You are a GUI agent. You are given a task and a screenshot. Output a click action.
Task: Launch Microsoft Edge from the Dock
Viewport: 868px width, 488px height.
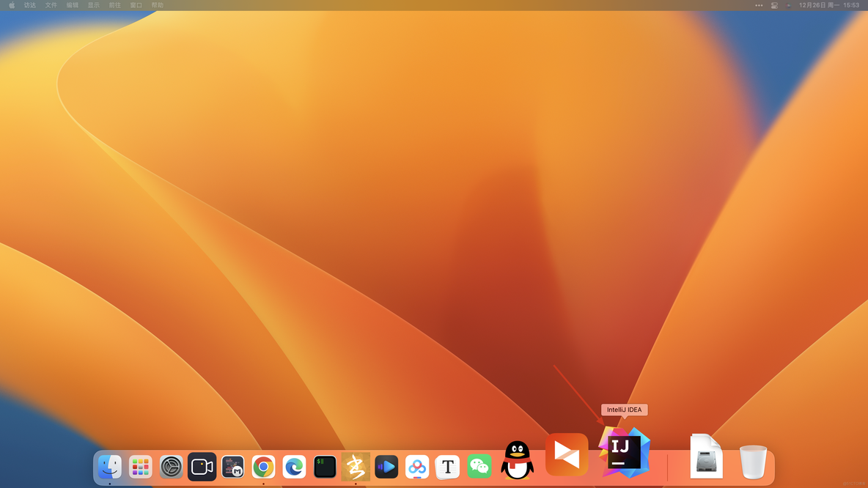(294, 467)
